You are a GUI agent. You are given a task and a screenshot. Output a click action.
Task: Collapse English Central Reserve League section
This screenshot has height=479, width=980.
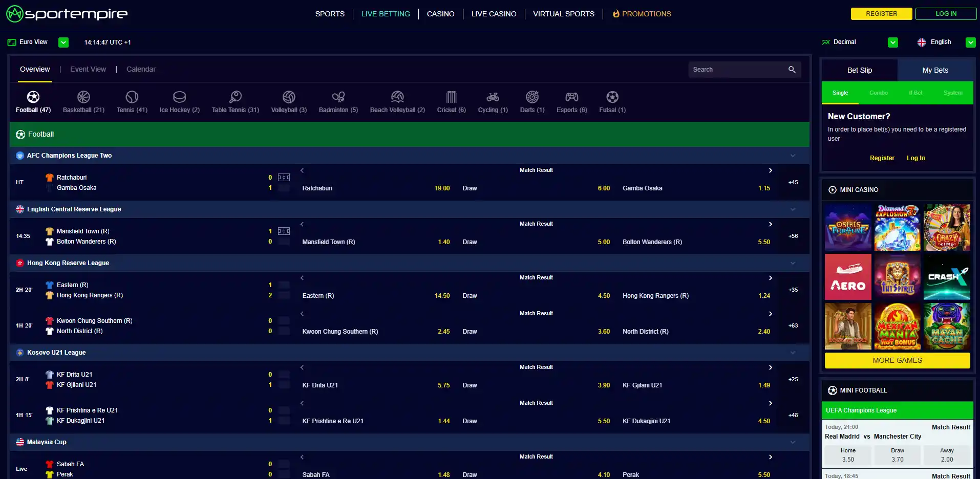point(793,209)
